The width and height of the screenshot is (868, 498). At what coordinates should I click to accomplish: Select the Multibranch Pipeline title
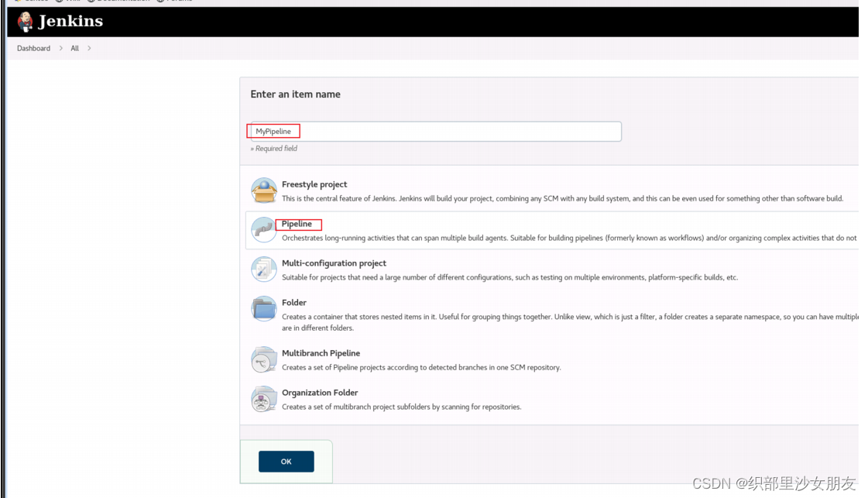[321, 353]
